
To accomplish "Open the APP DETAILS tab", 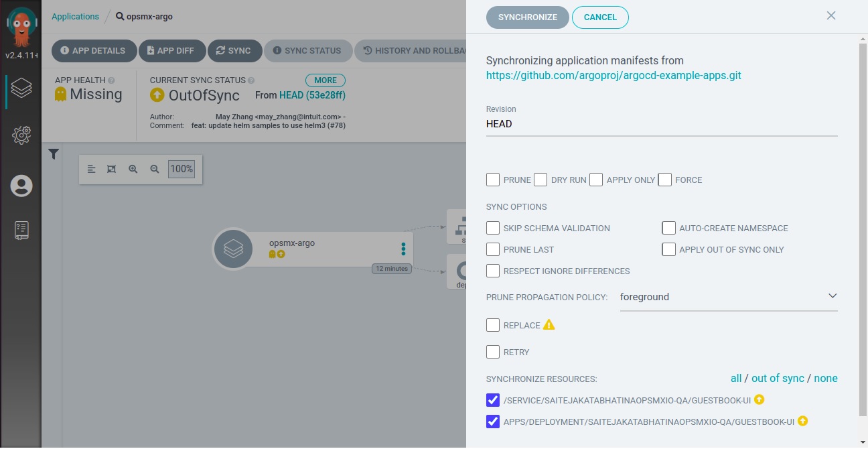I will click(93, 51).
